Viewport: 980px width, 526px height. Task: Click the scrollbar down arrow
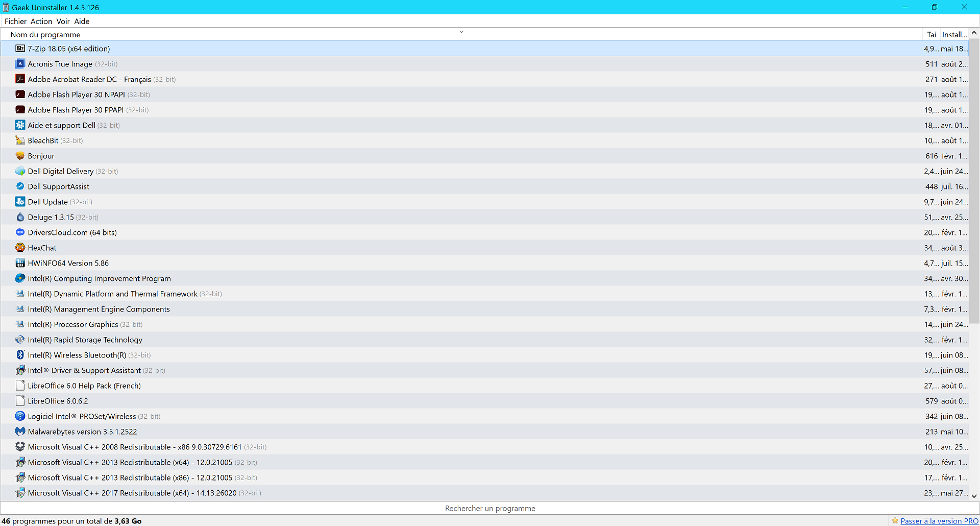(974, 496)
